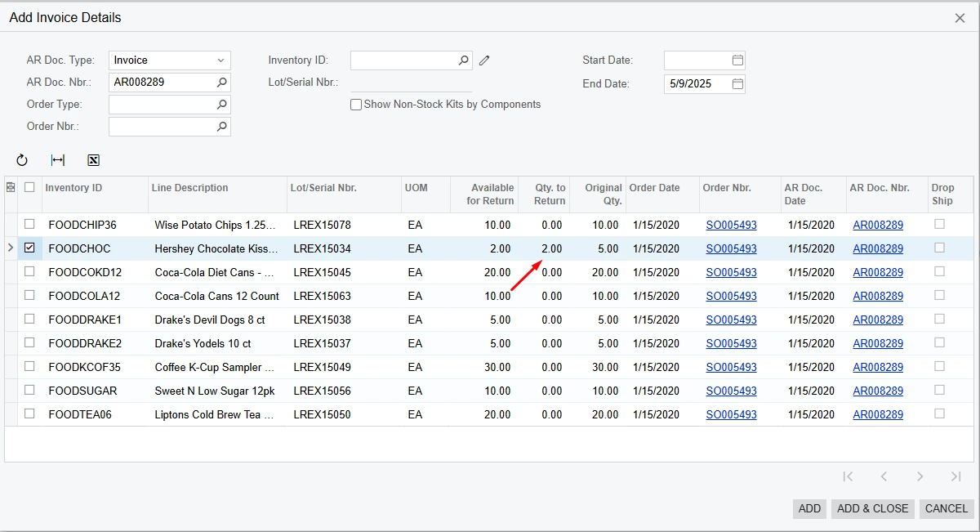Select the FOODCHIP36 row checkbox
The height and width of the screenshot is (532, 980).
pyautogui.click(x=29, y=225)
